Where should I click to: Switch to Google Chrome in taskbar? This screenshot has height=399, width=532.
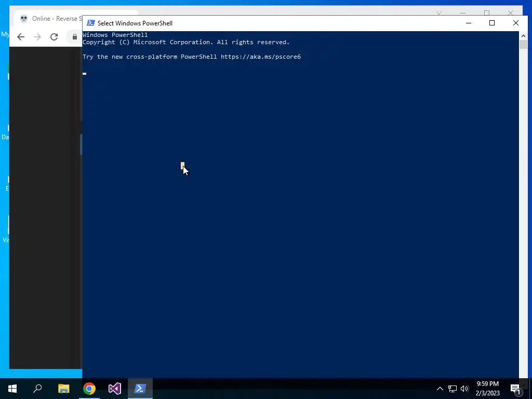89,389
